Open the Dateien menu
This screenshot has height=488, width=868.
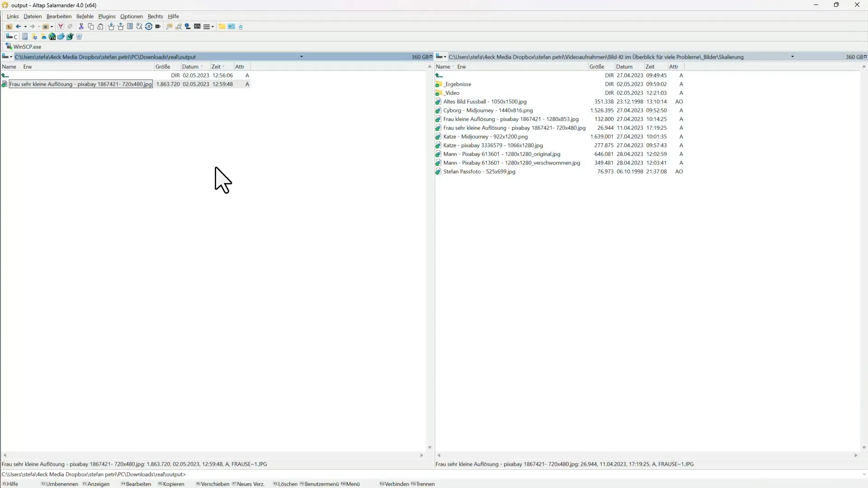[33, 16]
